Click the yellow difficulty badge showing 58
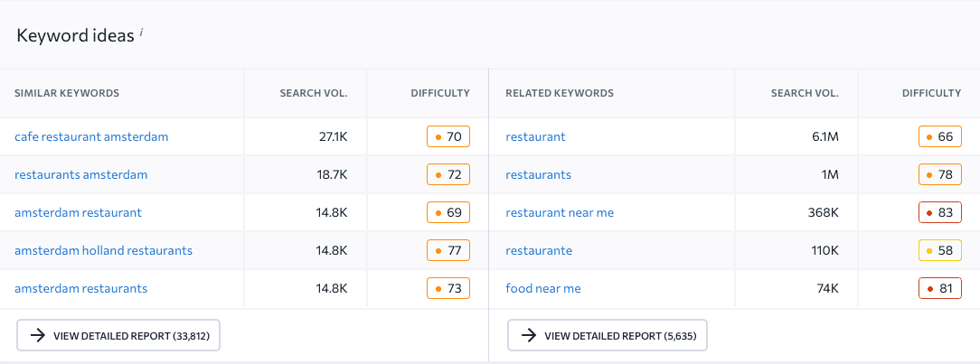 [939, 251]
